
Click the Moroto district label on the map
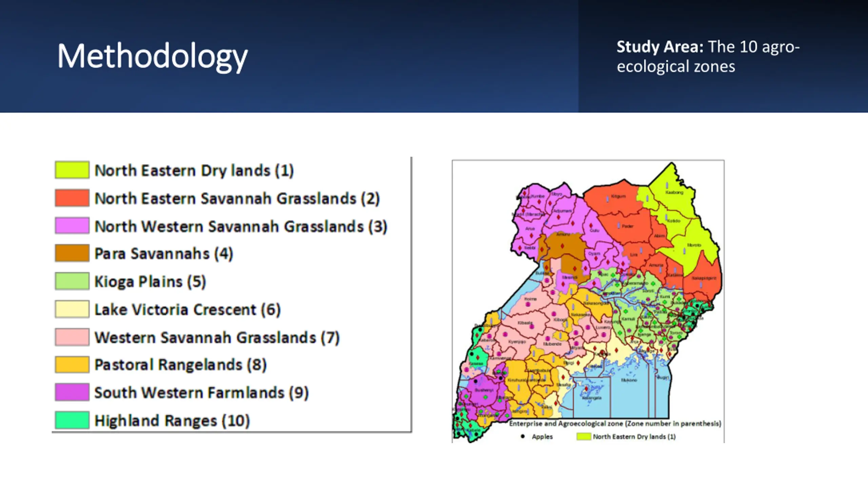(694, 245)
